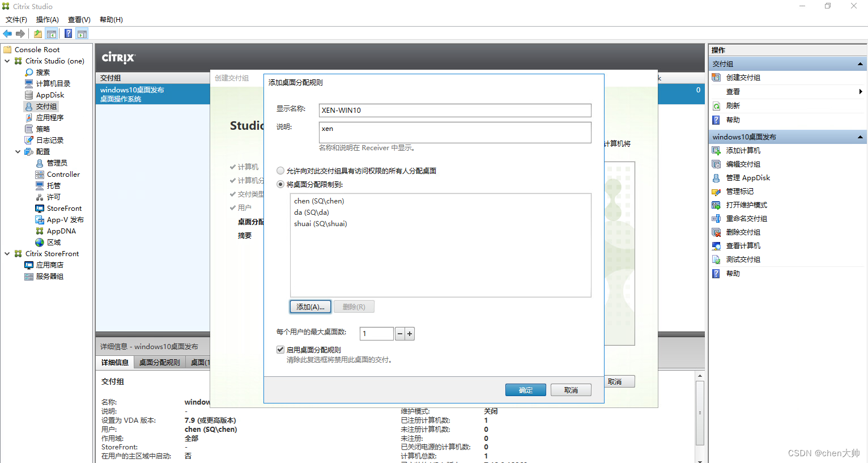Select the 托管 tree node
This screenshot has height=463, width=868.
[54, 185]
